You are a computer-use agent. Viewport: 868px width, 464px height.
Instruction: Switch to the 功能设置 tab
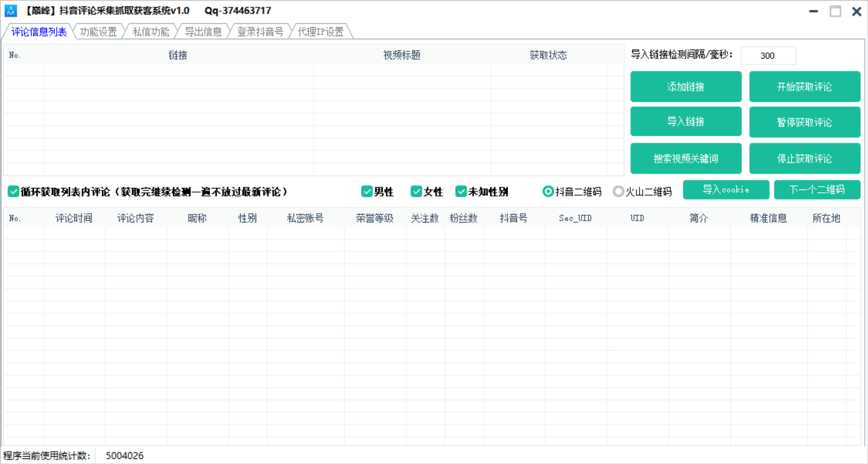(x=99, y=32)
